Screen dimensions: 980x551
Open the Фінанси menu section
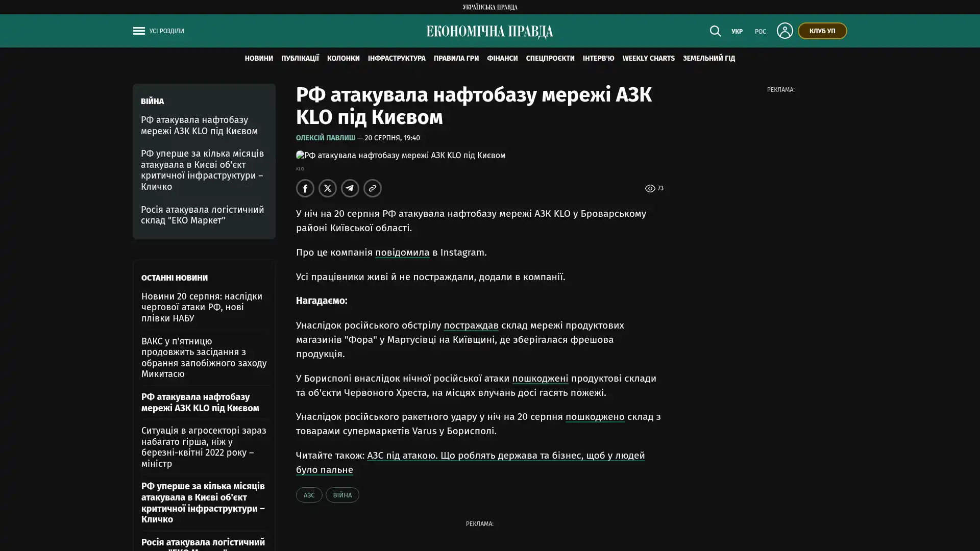[x=502, y=59]
